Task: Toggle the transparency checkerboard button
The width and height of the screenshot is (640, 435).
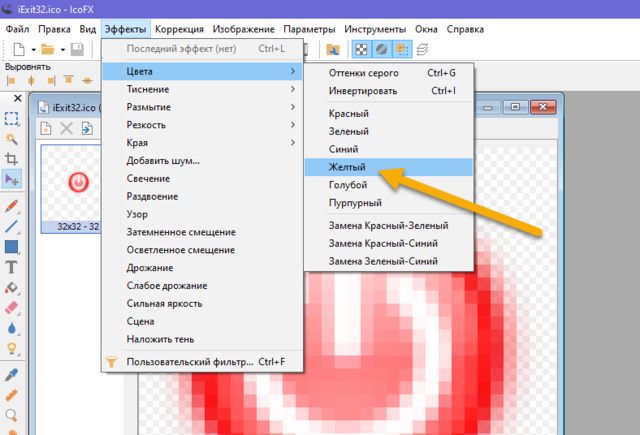Action: coord(361,50)
